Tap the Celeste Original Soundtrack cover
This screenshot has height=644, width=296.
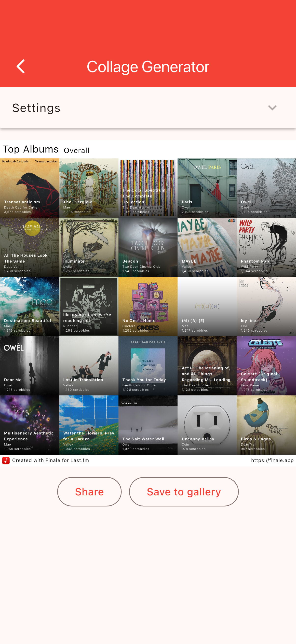click(x=266, y=365)
